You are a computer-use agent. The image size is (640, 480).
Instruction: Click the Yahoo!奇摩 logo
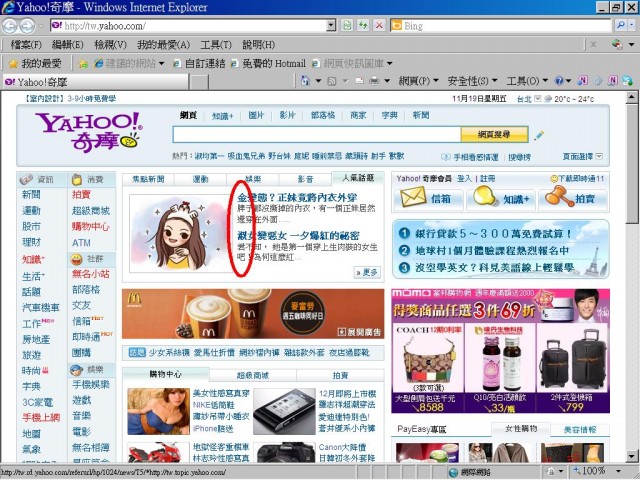[x=89, y=131]
